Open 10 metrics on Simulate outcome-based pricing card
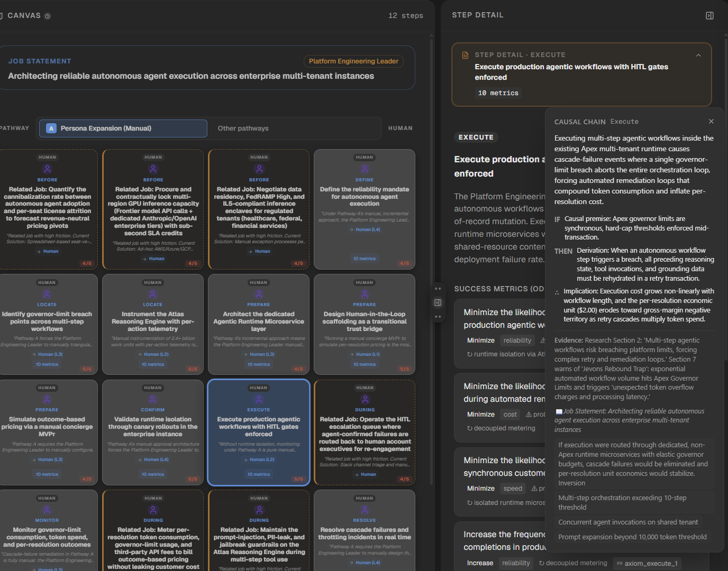This screenshot has height=571, width=728. [47, 475]
